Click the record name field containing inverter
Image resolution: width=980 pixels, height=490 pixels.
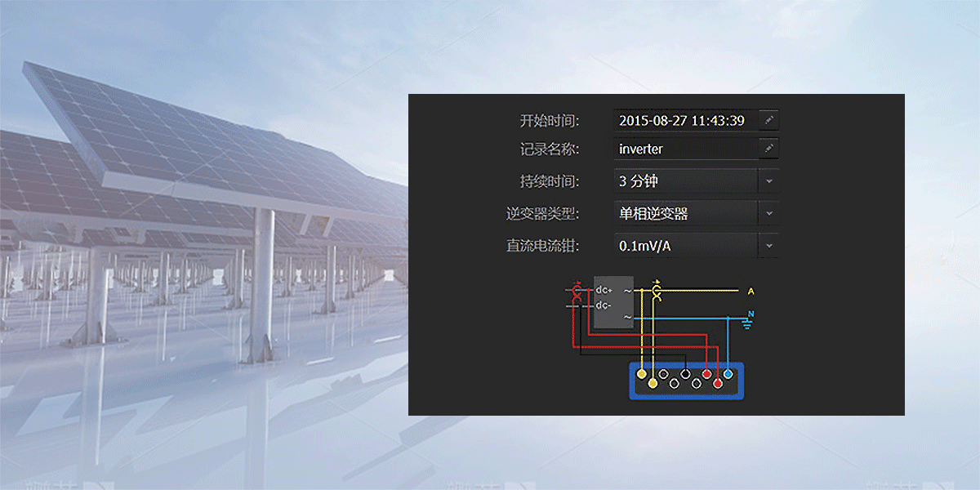point(684,149)
